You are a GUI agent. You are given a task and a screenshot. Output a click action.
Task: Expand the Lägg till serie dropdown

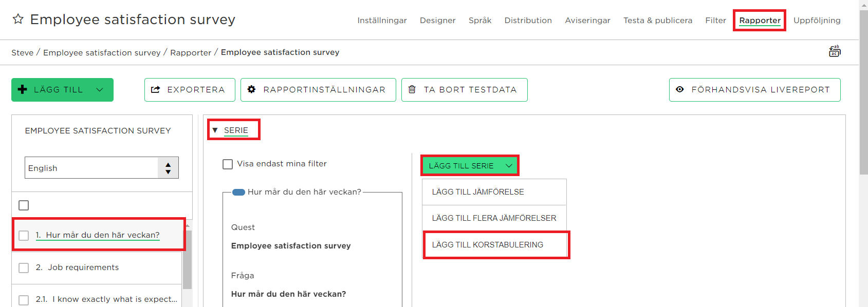[470, 165]
